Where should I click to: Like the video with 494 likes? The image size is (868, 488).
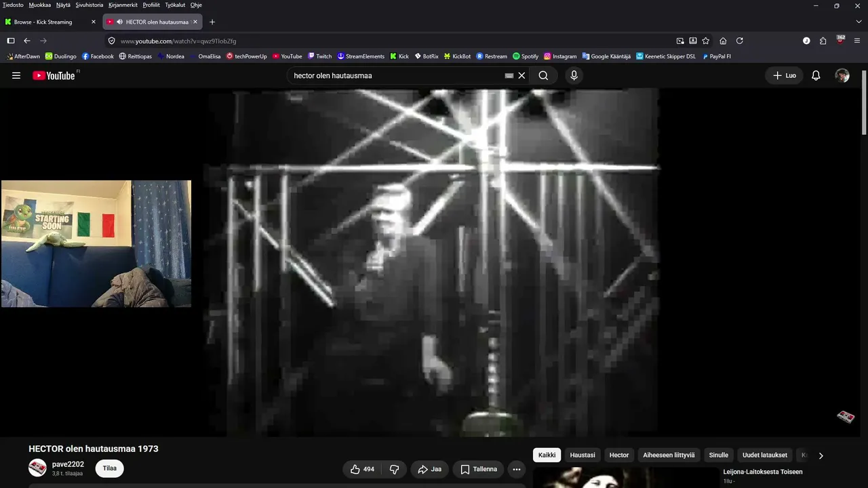pos(362,469)
